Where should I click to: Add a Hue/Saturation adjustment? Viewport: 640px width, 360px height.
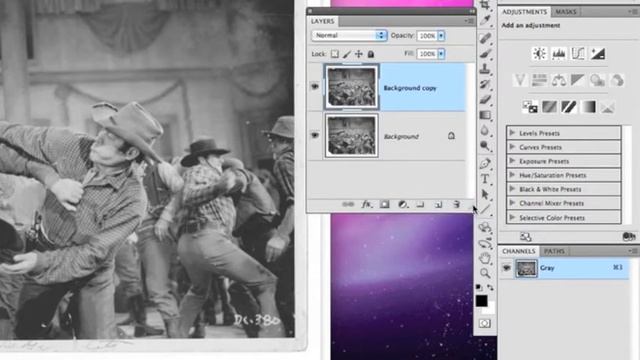[x=539, y=80]
